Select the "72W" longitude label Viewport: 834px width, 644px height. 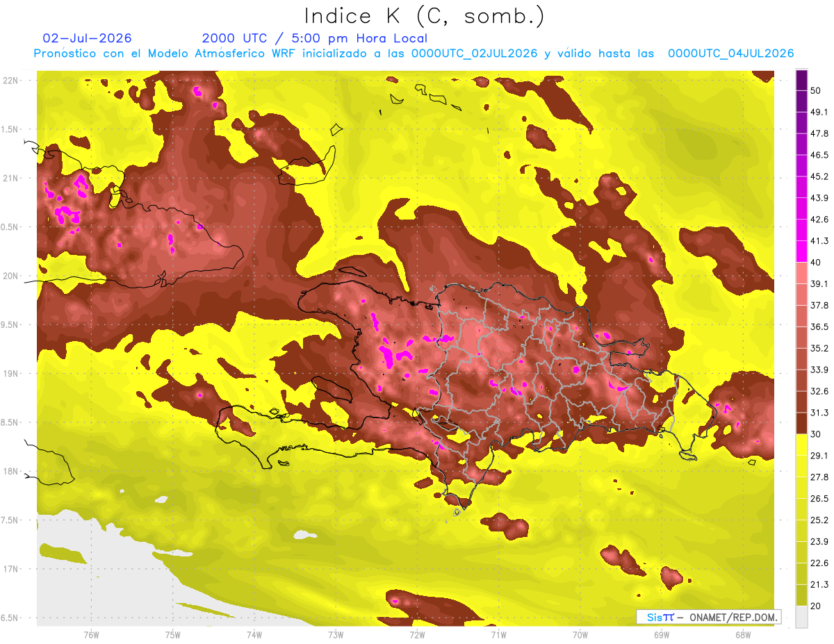click(417, 634)
